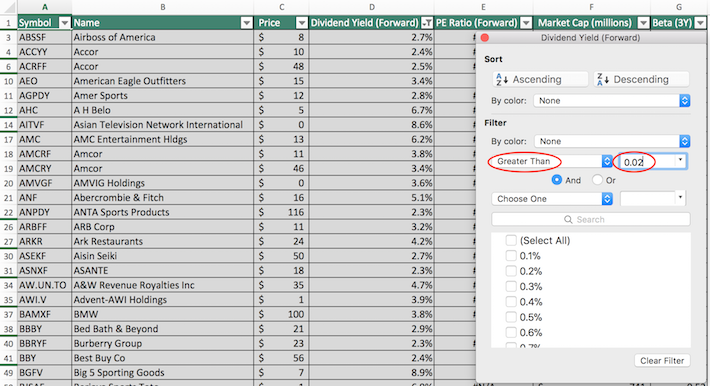Image resolution: width=710 pixels, height=386 pixels.
Task: Click the Search field in filter panel
Action: (590, 219)
